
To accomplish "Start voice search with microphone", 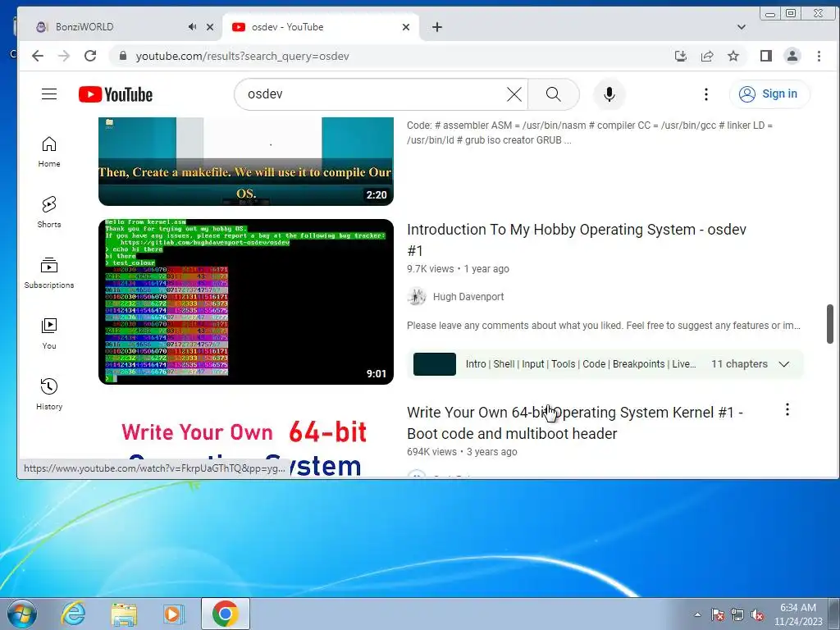I will tap(609, 94).
